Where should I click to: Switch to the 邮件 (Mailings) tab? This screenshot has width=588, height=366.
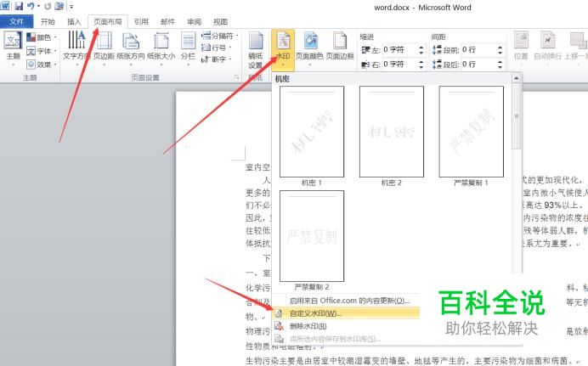(x=167, y=22)
